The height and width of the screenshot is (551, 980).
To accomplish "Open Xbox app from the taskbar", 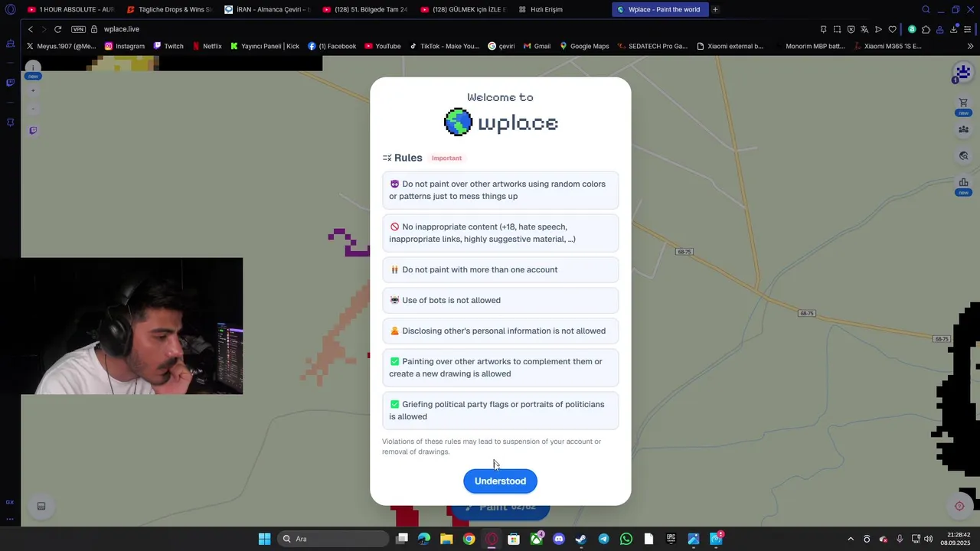I will click(x=536, y=539).
